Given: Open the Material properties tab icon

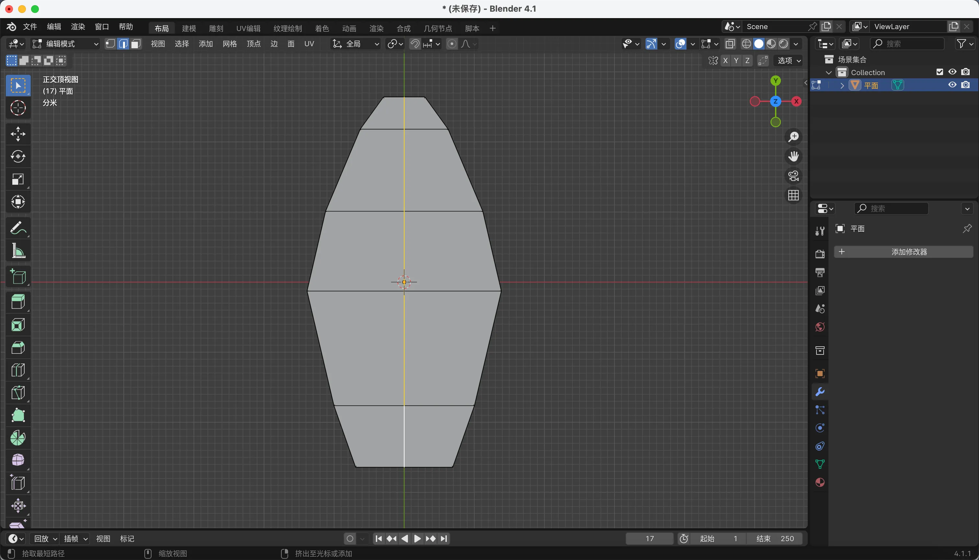Looking at the screenshot, I should (820, 482).
